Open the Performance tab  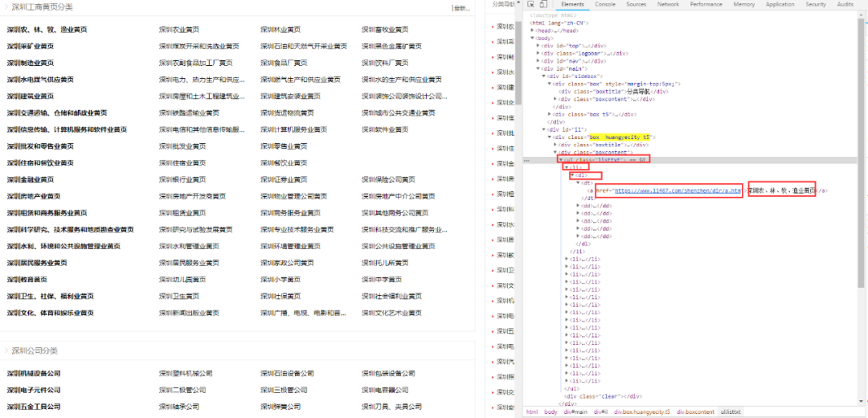coord(706,5)
